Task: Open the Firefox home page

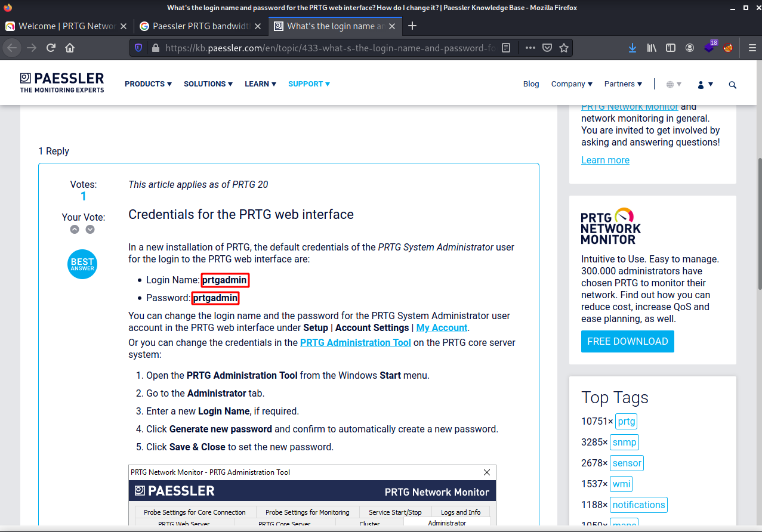Action: coord(70,48)
